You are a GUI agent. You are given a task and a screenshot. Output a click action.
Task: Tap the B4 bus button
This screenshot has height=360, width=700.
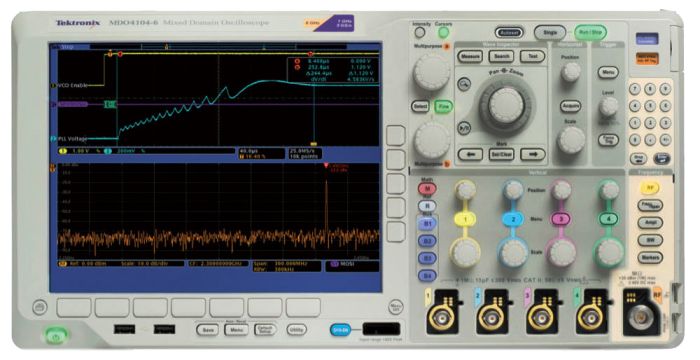427,276
